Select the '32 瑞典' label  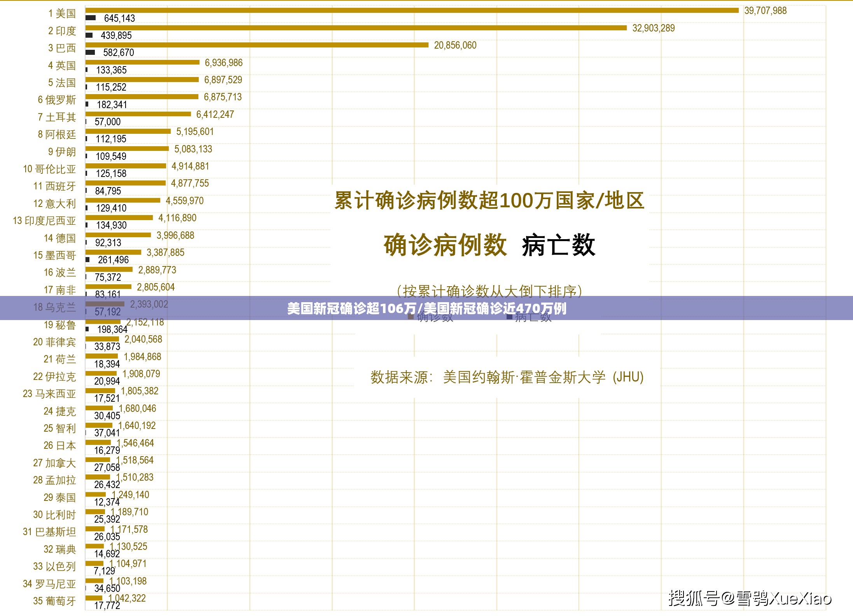coord(59,549)
